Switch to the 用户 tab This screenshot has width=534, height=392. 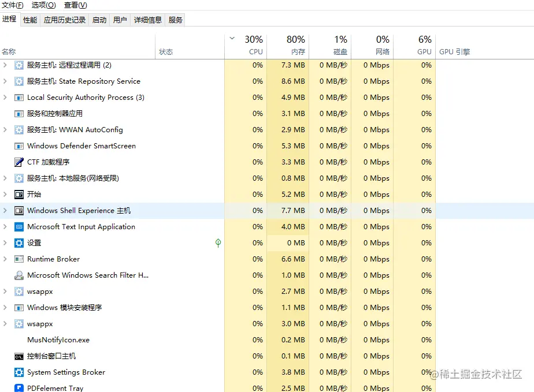click(120, 20)
